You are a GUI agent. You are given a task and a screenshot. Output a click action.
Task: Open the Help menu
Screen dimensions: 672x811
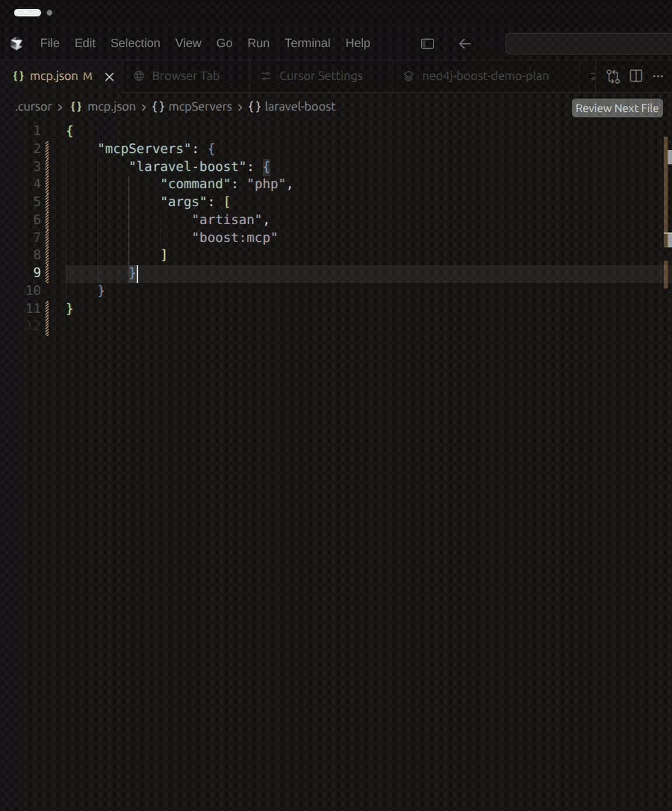click(358, 43)
